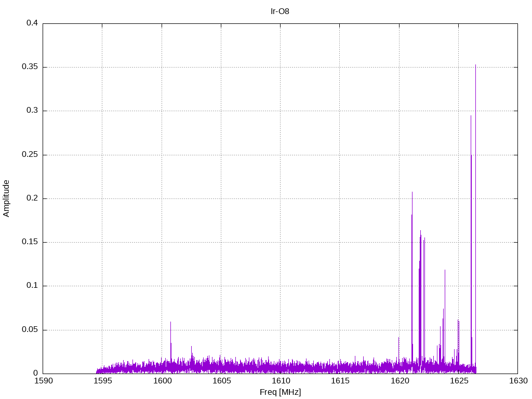Click x-axis tick label 1590
This screenshot has height=399, width=532.
click(x=44, y=381)
